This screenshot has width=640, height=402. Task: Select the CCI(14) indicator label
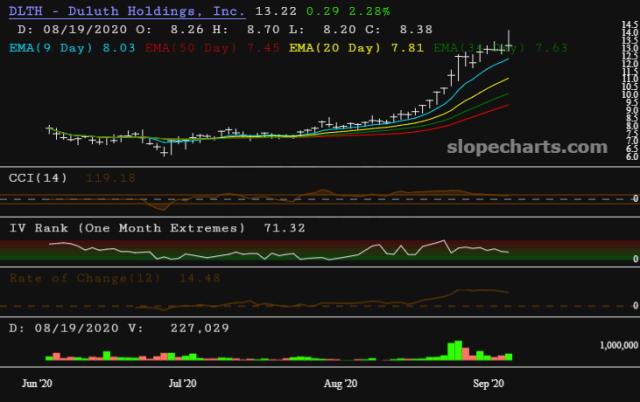pos(38,178)
